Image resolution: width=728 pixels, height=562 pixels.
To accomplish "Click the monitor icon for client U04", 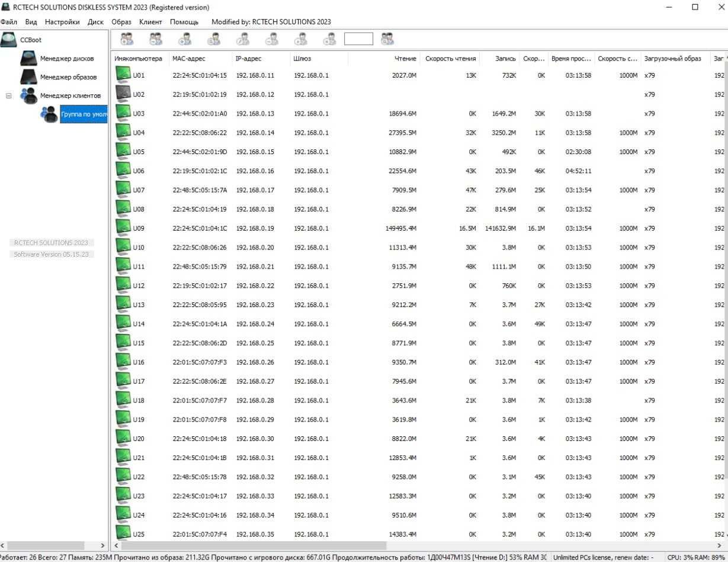I will coord(123,132).
